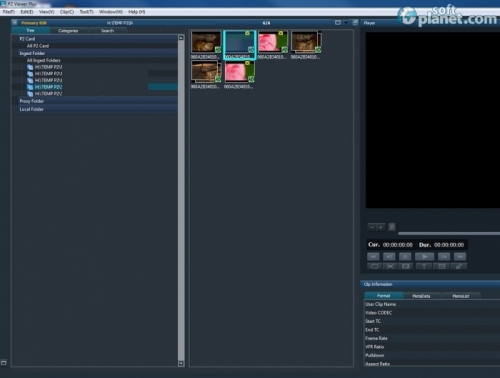
Task: Open the Format tab in Clip Information
Action: pos(384,296)
